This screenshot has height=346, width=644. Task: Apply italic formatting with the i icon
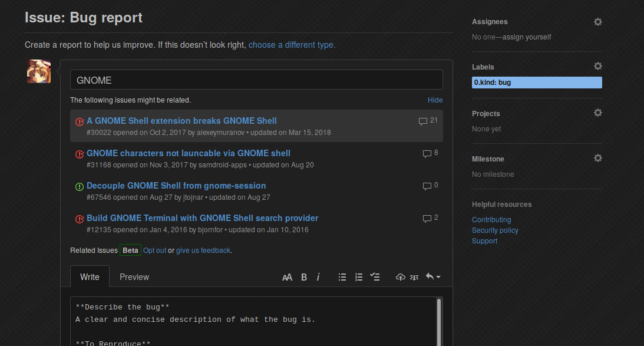click(x=318, y=277)
